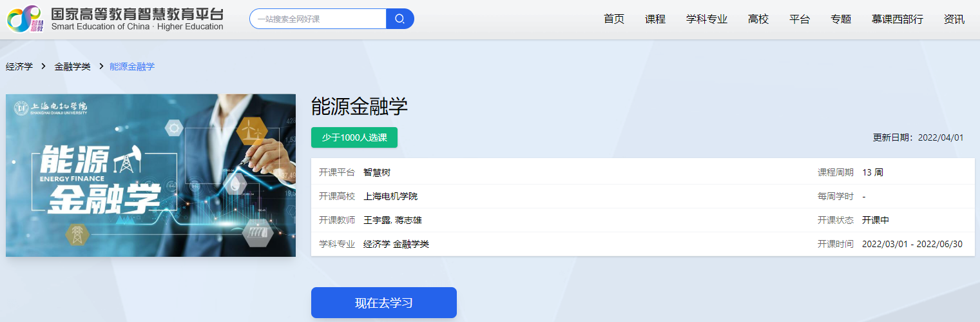Viewport: 980px width, 322px height.
Task: Select 学科专业 in the top navigation
Action: [x=706, y=19]
